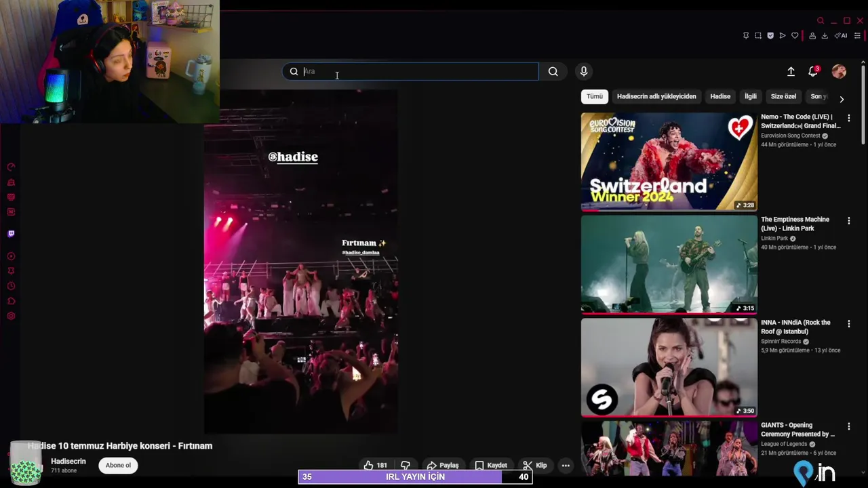This screenshot has height=488, width=868.
Task: Open the sidebar shopping bag icon
Action: 11,182
